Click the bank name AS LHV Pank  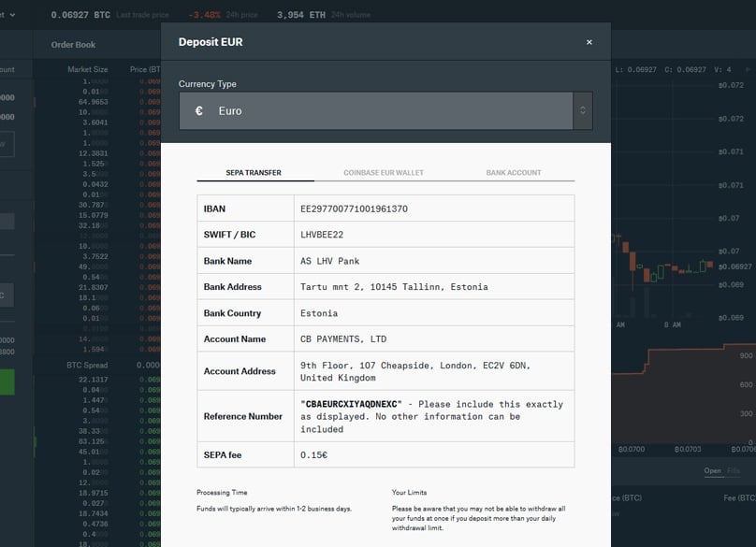click(x=329, y=261)
